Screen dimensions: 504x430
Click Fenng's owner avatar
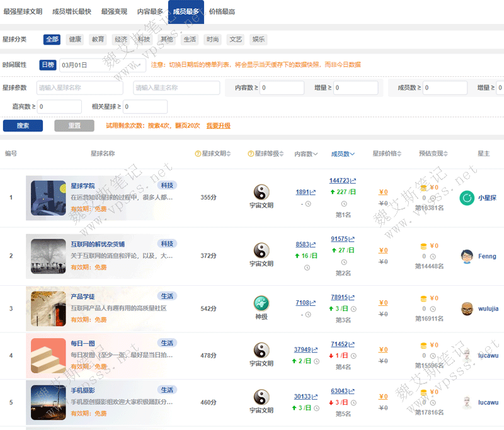[467, 256]
